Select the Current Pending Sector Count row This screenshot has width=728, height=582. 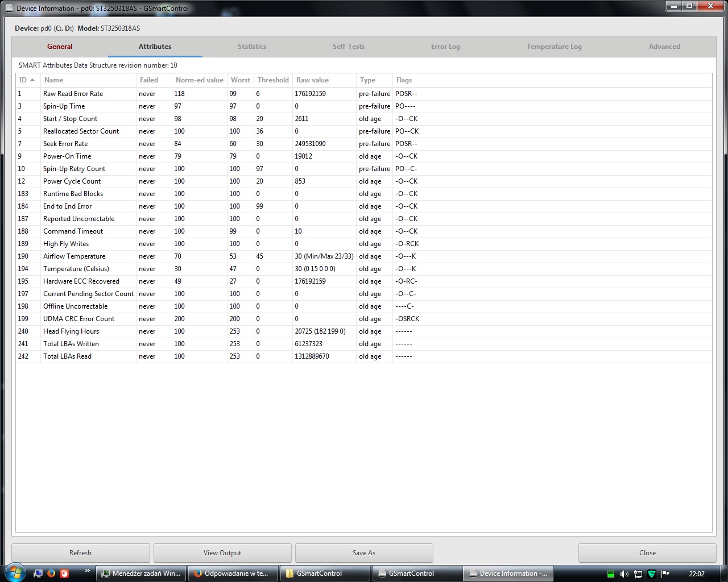coord(364,294)
